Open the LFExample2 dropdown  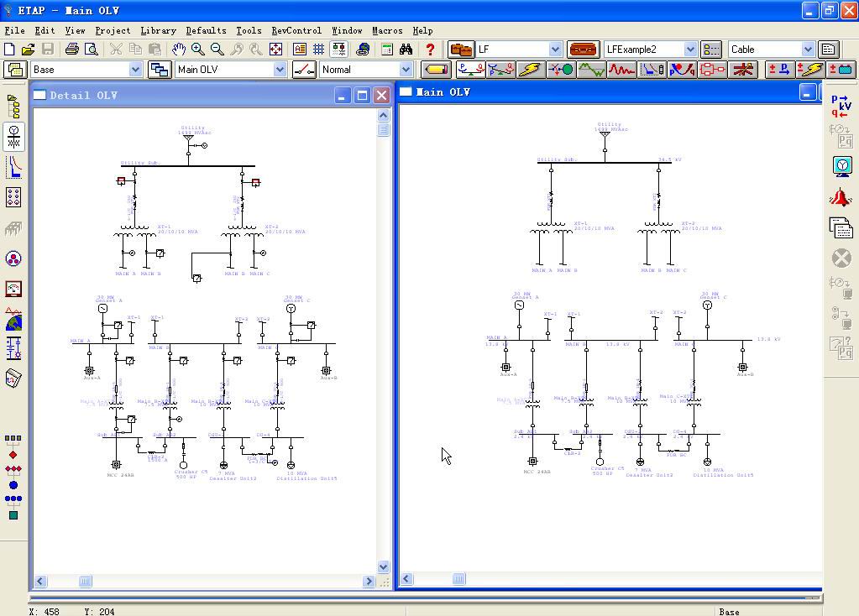pos(690,50)
